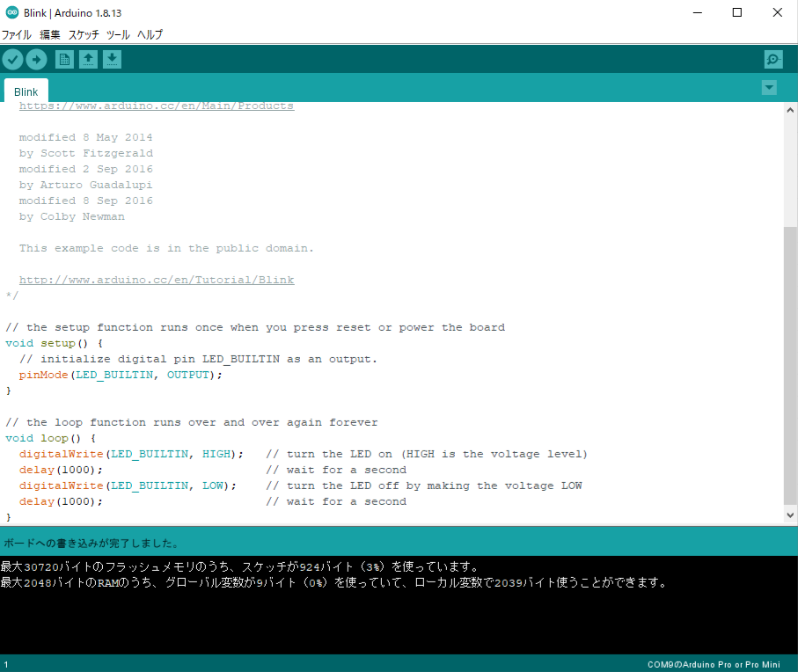
Task: Open the ファイル menu
Action: point(17,34)
